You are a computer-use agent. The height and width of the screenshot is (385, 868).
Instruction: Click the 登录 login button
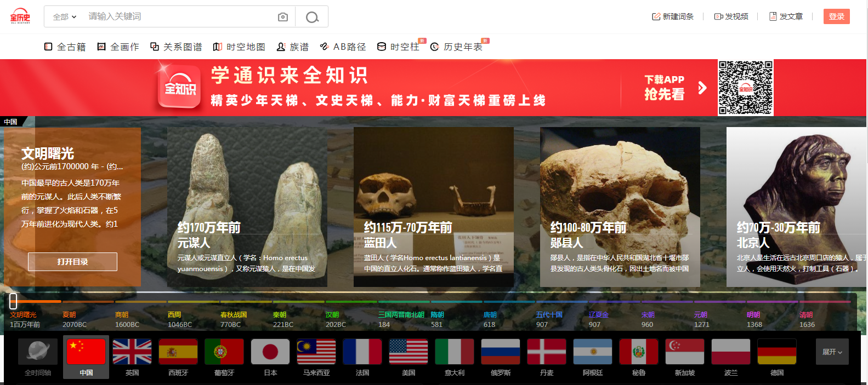836,16
